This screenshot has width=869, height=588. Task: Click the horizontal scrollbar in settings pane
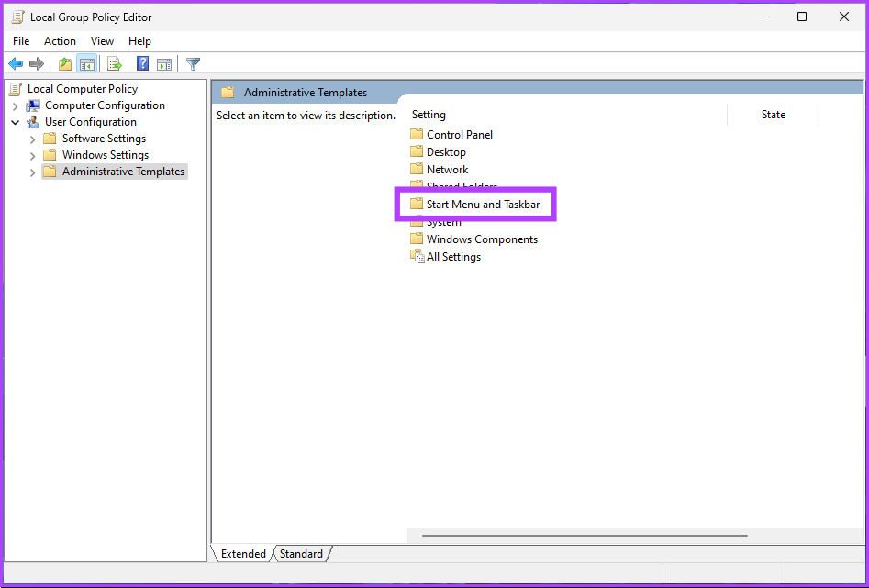(585, 535)
